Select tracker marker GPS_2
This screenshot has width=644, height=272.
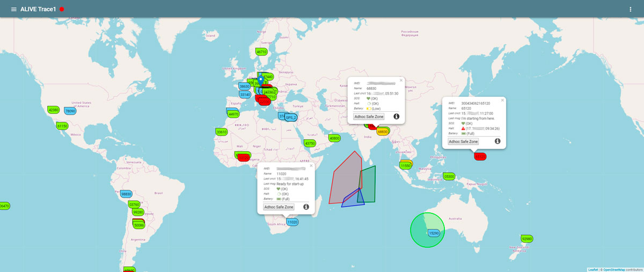(291, 118)
